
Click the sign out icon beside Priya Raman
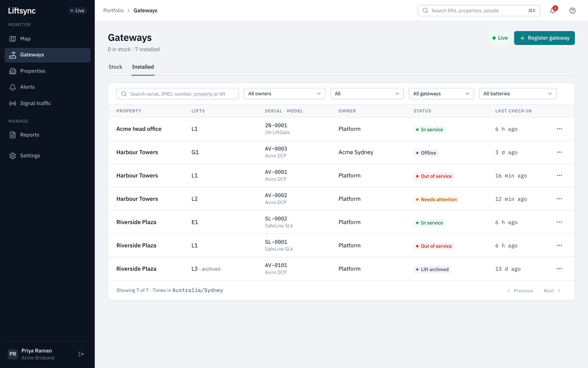click(81, 354)
